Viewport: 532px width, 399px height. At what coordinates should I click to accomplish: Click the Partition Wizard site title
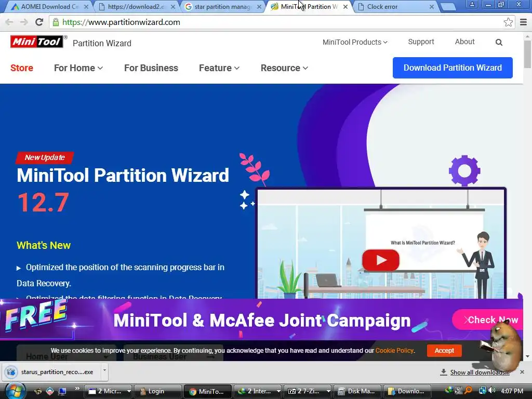click(102, 43)
